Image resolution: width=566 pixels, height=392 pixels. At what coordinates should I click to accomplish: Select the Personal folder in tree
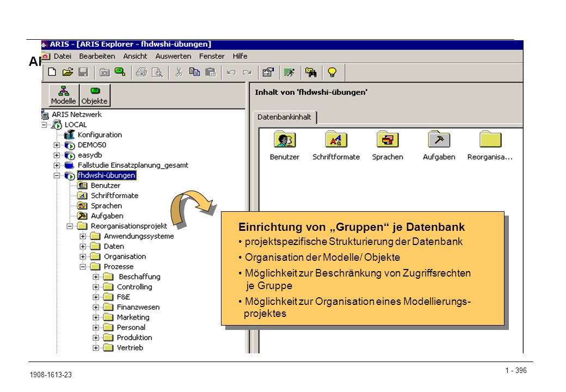tap(131, 327)
